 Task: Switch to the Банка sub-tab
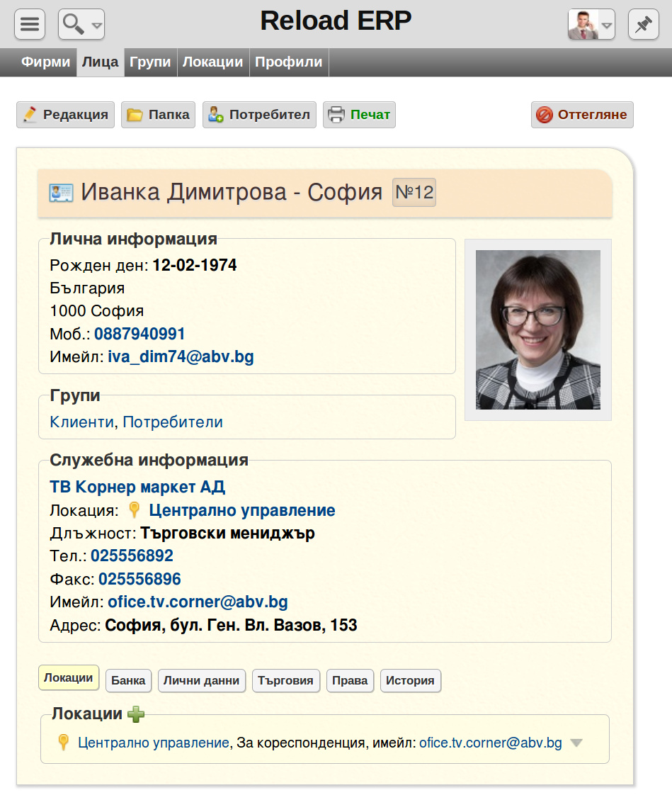pos(128,681)
